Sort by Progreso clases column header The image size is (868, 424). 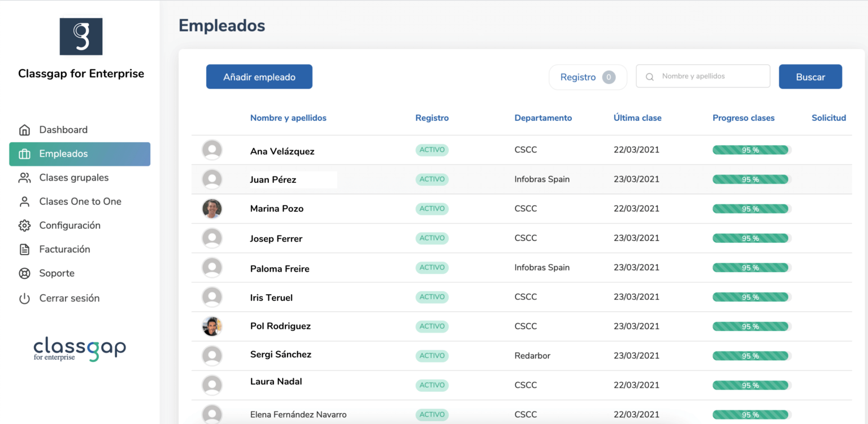click(744, 118)
